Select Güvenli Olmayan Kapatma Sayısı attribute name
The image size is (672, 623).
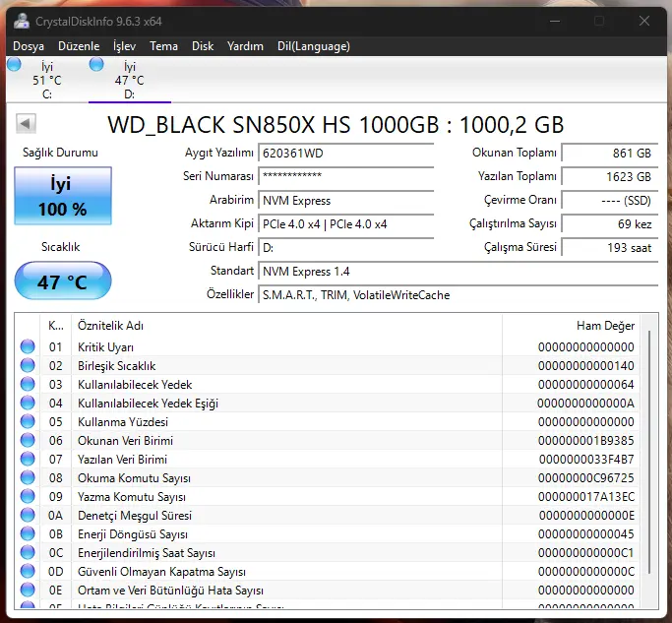(x=161, y=572)
